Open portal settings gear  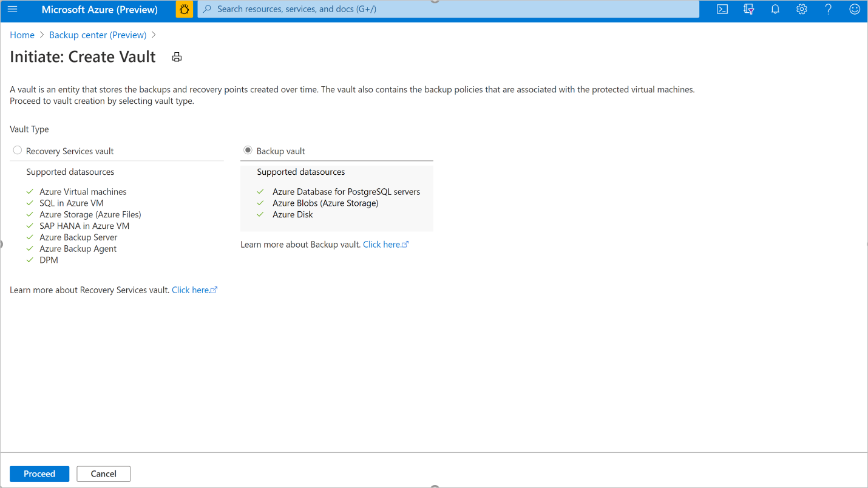[x=802, y=9]
